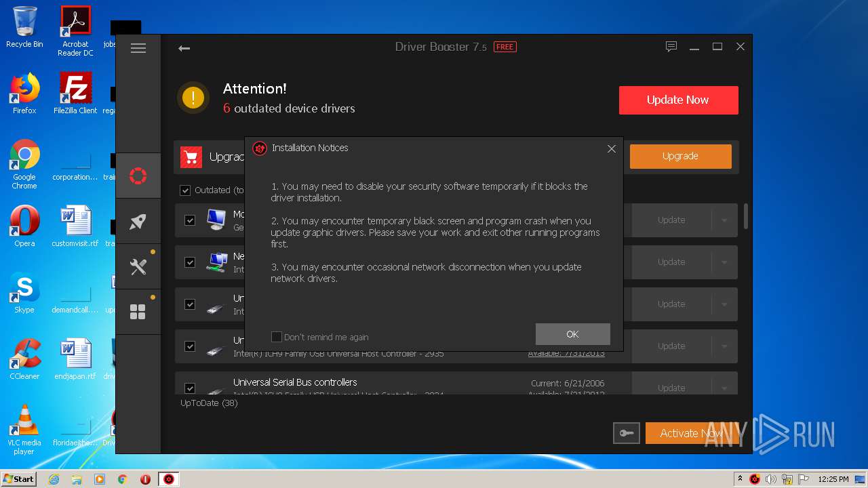Click the taskbar clock showing 12:25 PM

[x=833, y=479]
